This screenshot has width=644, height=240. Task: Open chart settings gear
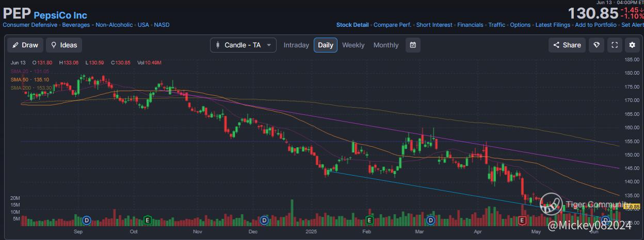[632, 45]
